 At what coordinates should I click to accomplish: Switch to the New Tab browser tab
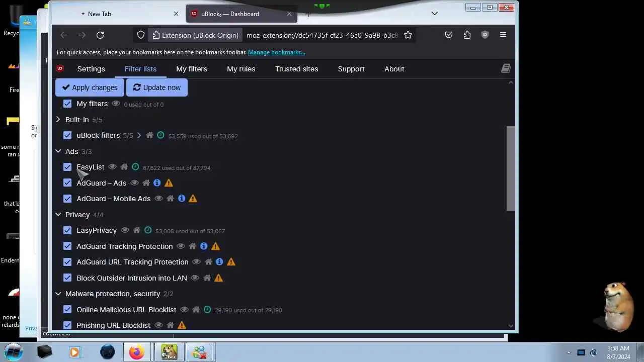pyautogui.click(x=126, y=14)
